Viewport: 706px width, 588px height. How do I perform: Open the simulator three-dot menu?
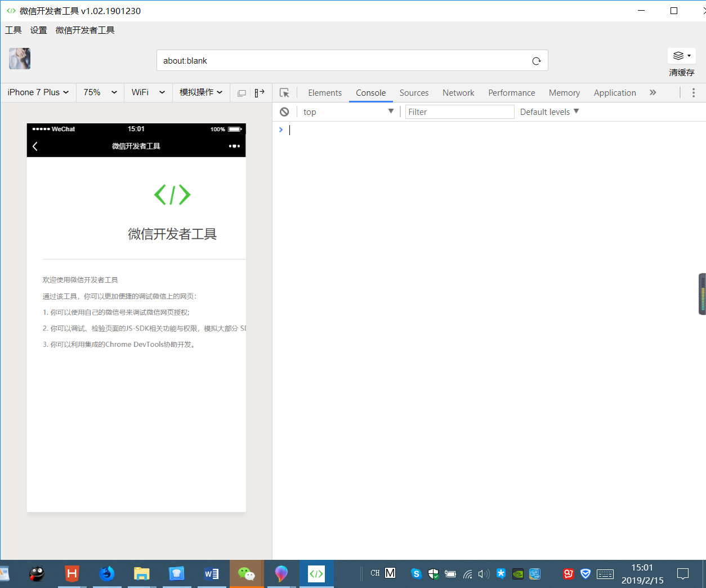click(234, 146)
